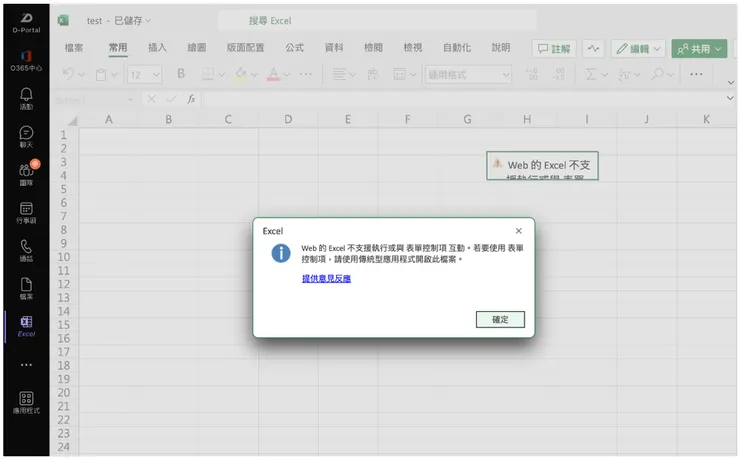Open the Name Box dropdown

(x=130, y=100)
